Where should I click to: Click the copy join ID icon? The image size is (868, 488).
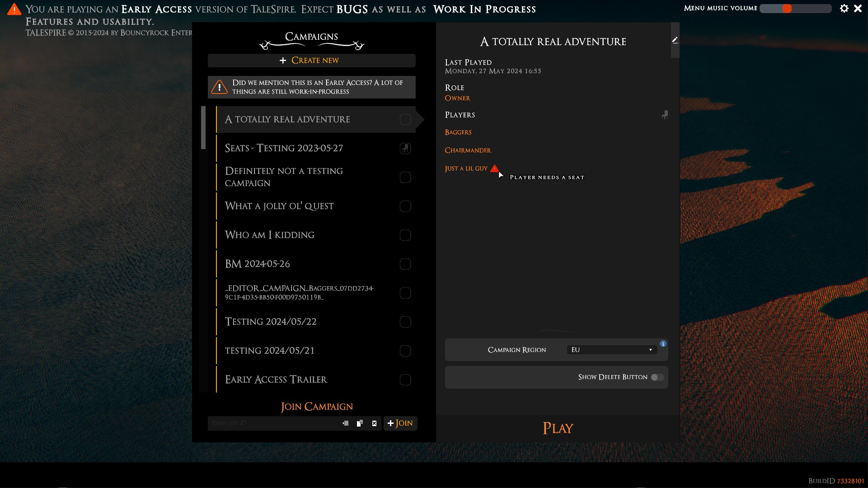pyautogui.click(x=360, y=423)
